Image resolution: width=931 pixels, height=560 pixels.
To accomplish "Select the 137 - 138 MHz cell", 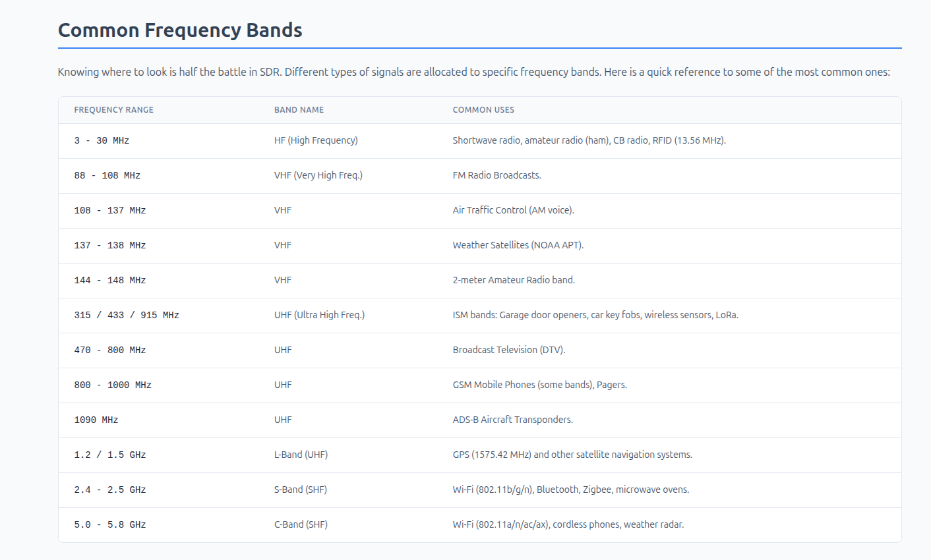I will 109,246.
